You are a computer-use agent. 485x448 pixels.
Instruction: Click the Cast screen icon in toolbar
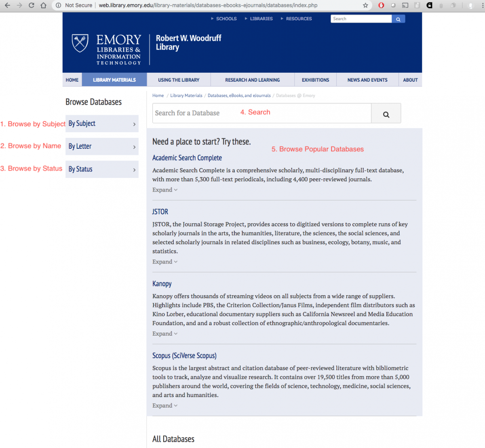(x=405, y=5)
